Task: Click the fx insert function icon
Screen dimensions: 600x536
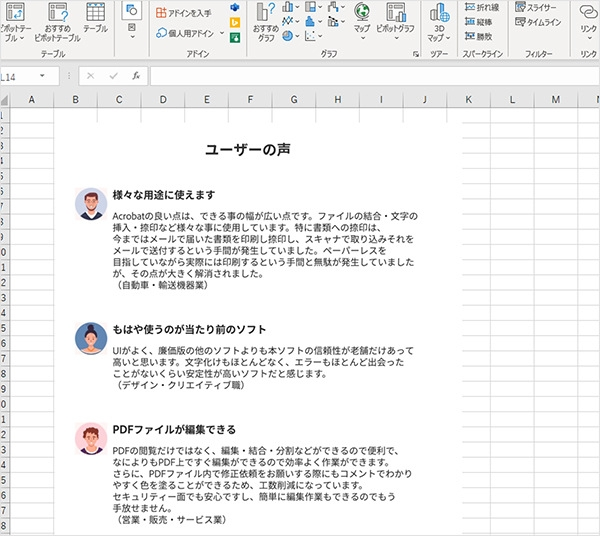Action: (x=136, y=76)
